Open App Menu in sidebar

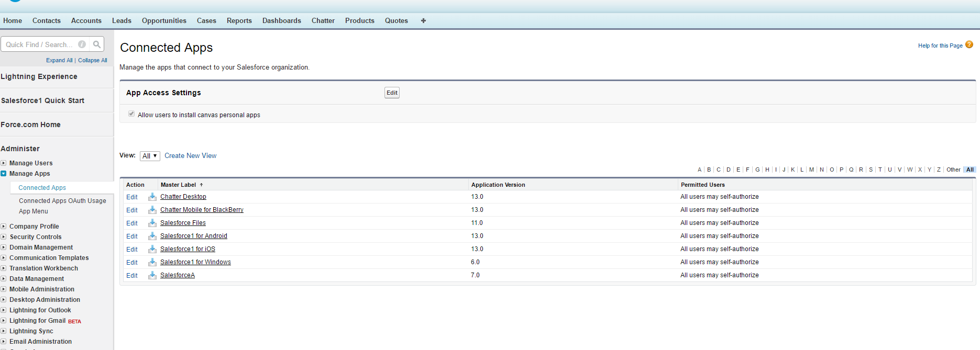click(x=34, y=211)
